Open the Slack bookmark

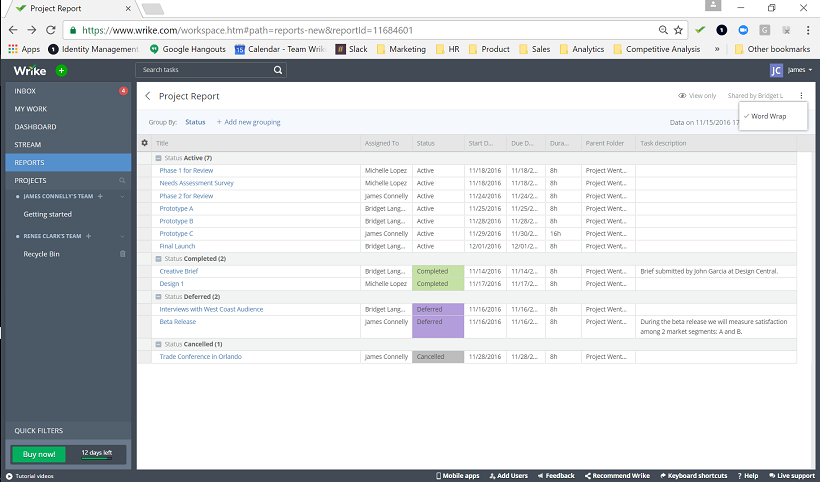[351, 49]
